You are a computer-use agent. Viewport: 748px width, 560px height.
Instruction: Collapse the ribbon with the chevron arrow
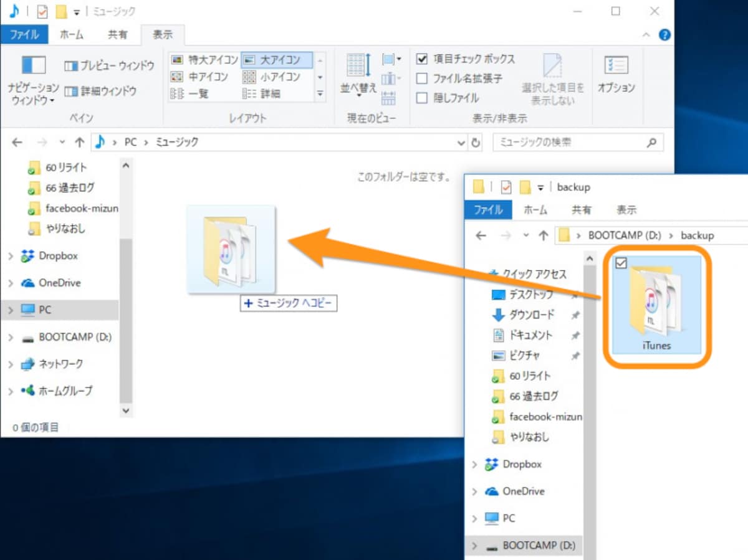(x=646, y=35)
